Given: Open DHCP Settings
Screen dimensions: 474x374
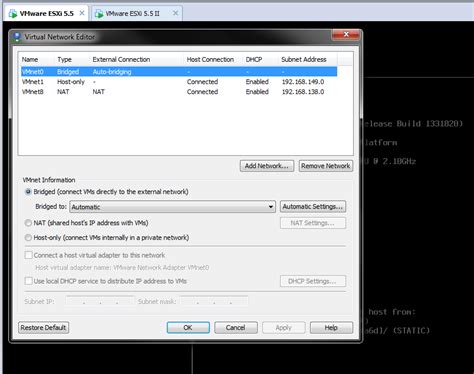Looking at the screenshot, I should pos(313,281).
